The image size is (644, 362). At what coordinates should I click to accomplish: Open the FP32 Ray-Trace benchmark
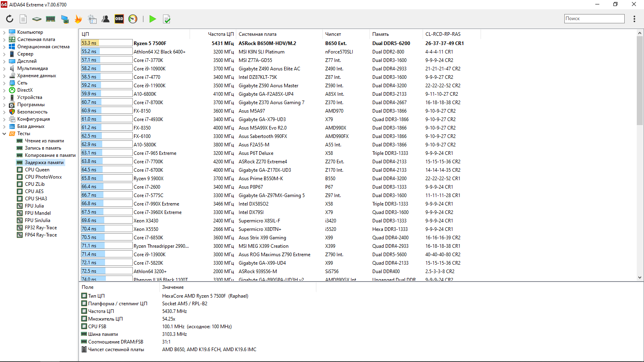pyautogui.click(x=41, y=228)
